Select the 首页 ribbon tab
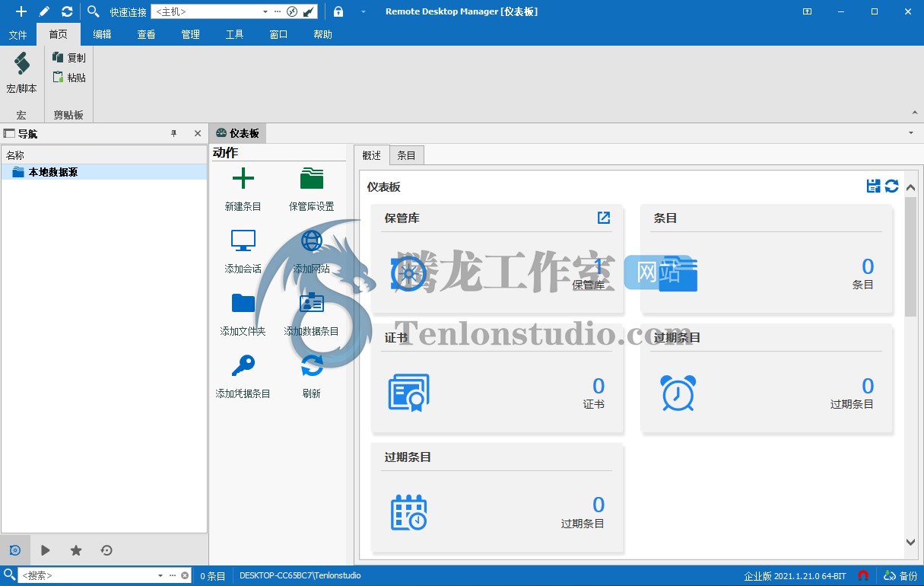This screenshot has width=924, height=586. (59, 34)
